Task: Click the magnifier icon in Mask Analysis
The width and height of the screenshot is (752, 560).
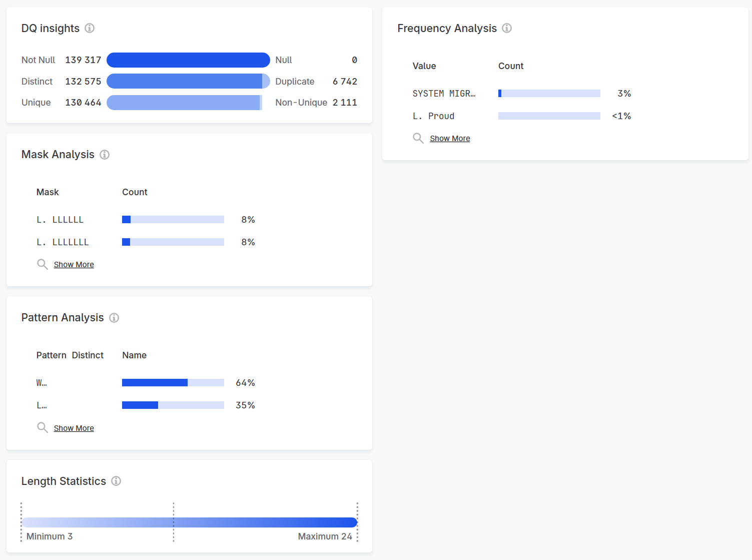Action: 43,264
